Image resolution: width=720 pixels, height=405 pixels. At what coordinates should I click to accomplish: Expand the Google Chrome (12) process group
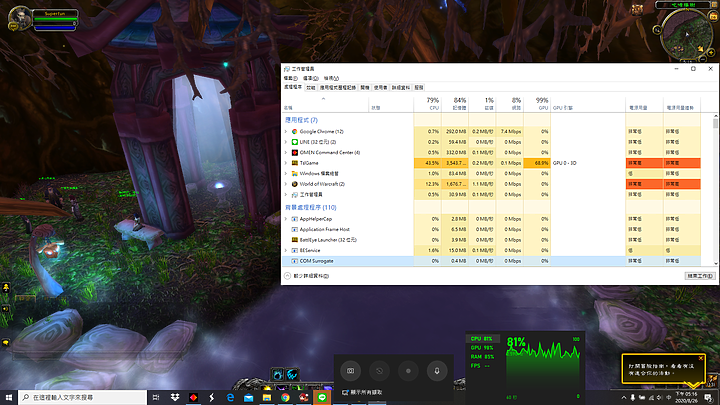[286, 131]
